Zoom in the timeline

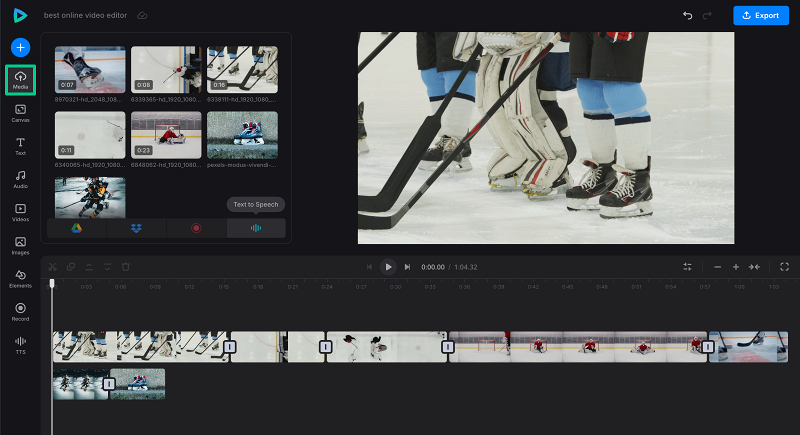pos(736,267)
